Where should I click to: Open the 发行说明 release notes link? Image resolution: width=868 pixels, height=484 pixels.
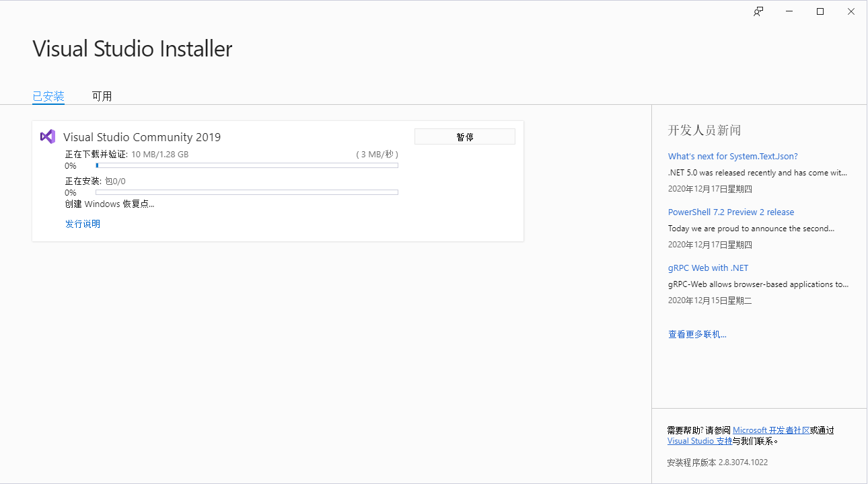pos(83,224)
